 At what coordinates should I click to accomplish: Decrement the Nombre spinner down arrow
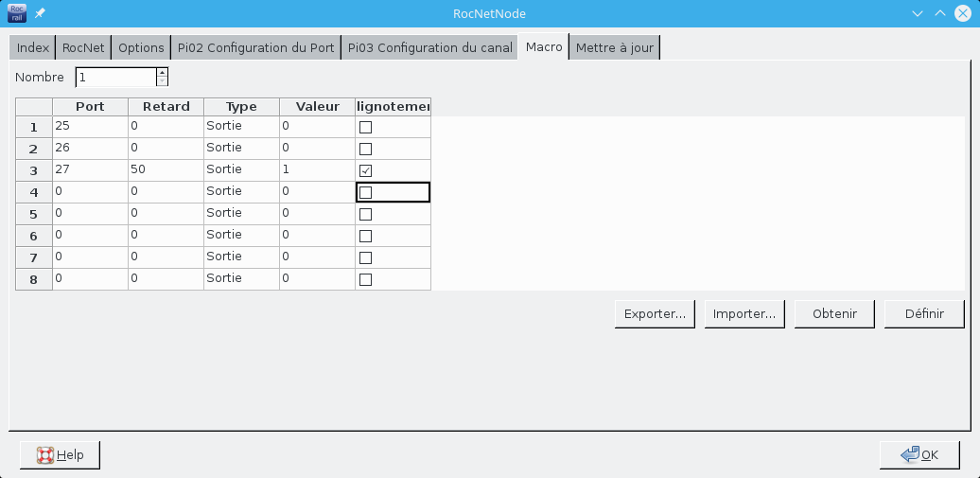162,82
